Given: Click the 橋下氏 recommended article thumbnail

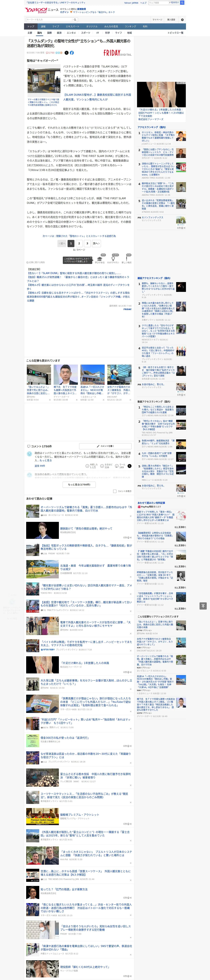Looking at the screenshot, I should [x=66, y=375].
